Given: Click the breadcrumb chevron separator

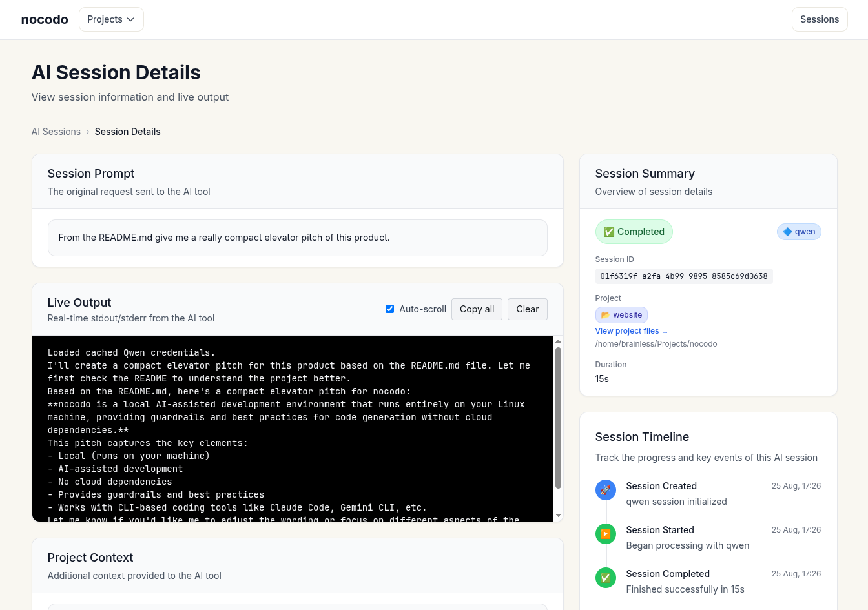Looking at the screenshot, I should (88, 132).
